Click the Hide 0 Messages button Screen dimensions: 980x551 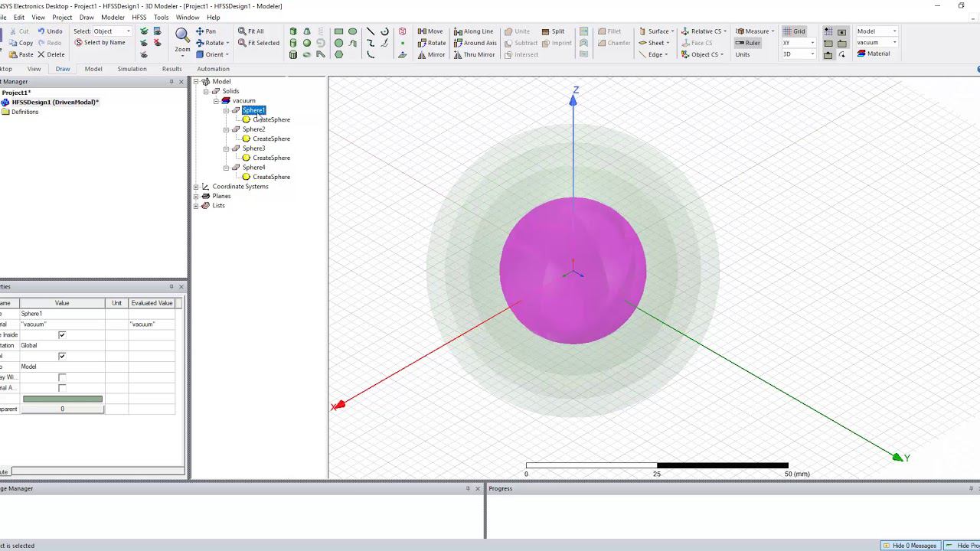point(910,546)
